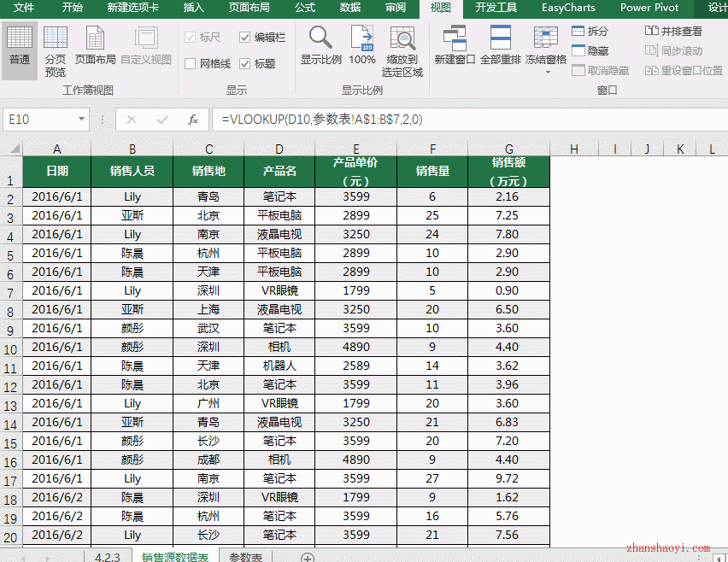This screenshot has width=728, height=562.
Task: Click the insert function fx icon
Action: point(193,120)
